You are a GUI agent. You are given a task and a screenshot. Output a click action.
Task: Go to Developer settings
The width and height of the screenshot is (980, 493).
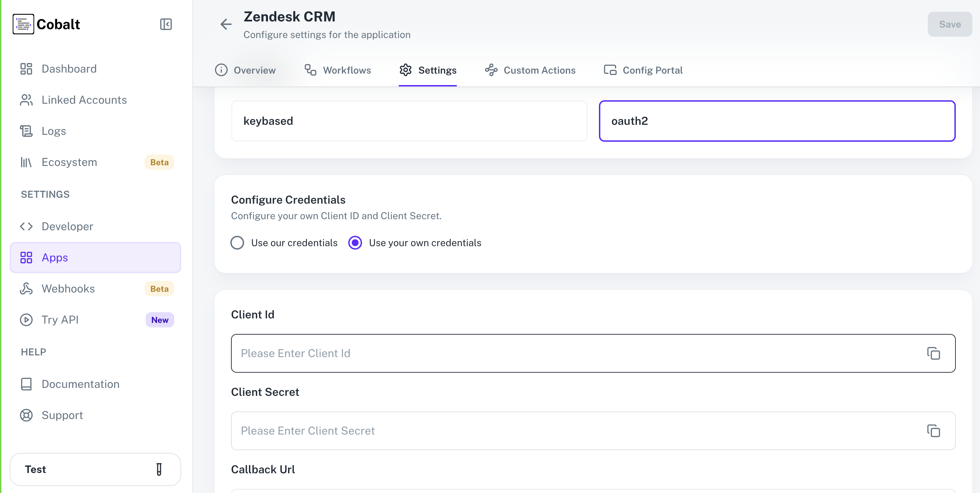(67, 226)
